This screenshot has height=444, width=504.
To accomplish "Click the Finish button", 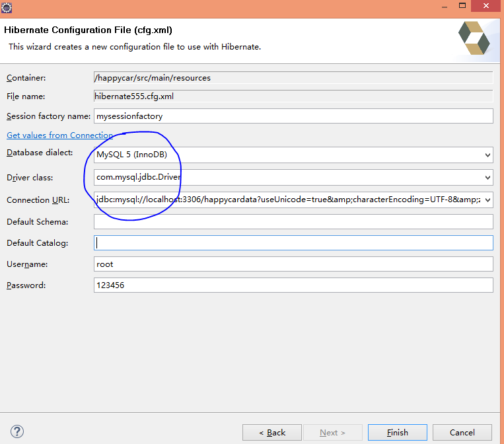I will click(398, 432).
